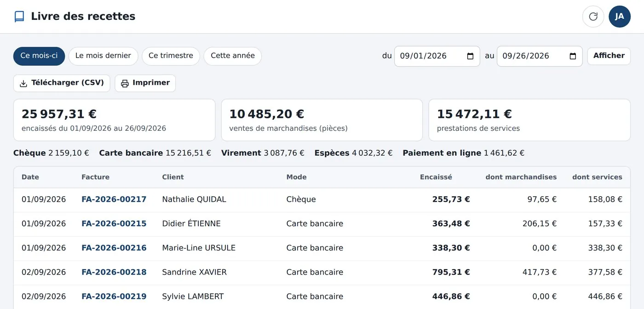Click client name Nathalie QUIDAL
This screenshot has width=644, height=309.
pyautogui.click(x=194, y=199)
